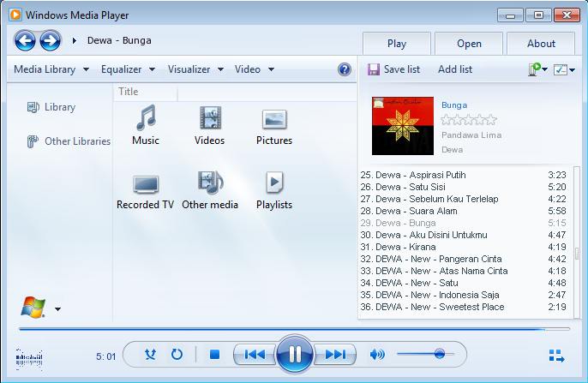Adjust the volume slider
This screenshot has height=383, width=588.
425,353
